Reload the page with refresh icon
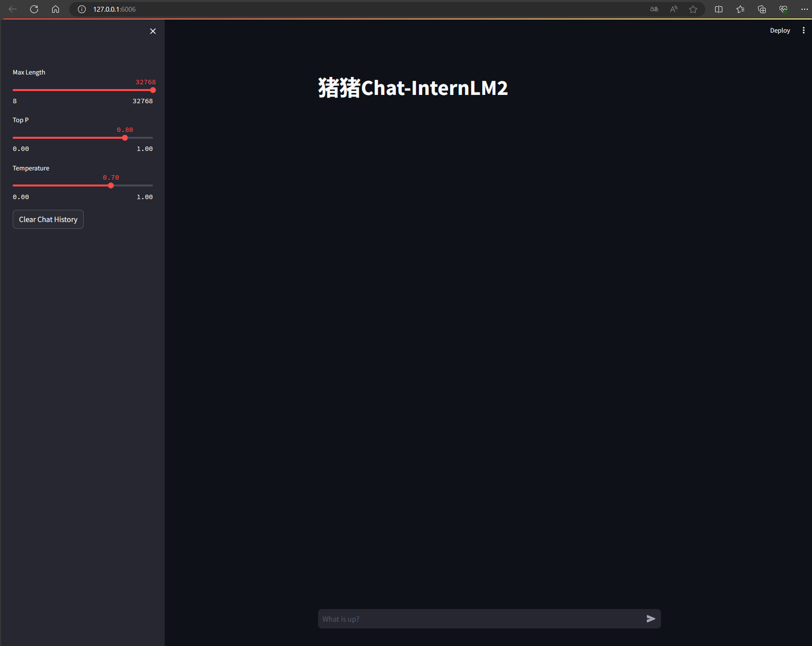Screen dimensions: 812x646 tap(34, 9)
